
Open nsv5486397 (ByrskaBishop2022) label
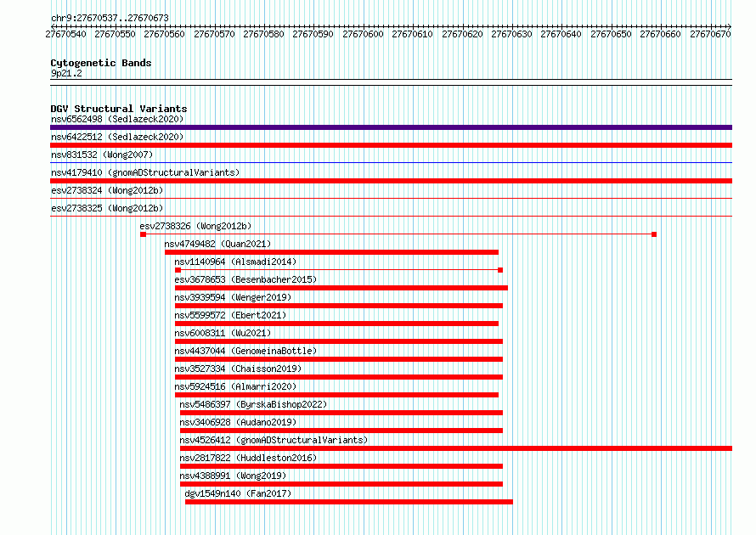coord(253,404)
